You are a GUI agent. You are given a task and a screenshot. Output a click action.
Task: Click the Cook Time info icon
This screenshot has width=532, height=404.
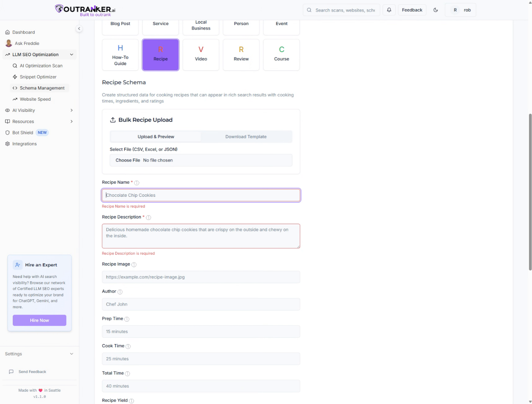click(x=128, y=346)
